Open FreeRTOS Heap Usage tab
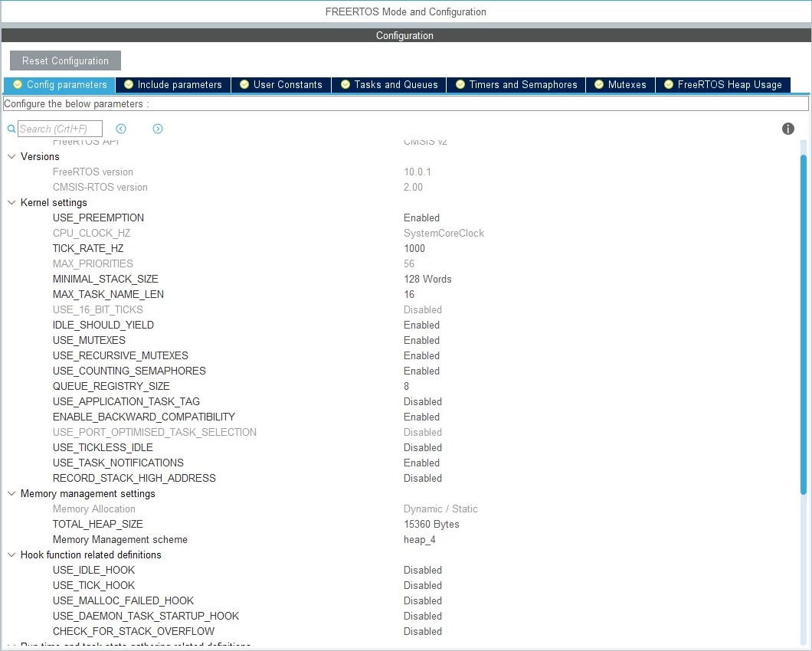This screenshot has width=812, height=651. (x=723, y=84)
